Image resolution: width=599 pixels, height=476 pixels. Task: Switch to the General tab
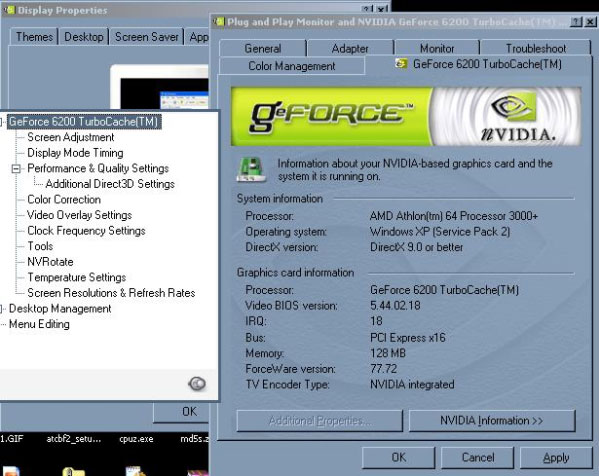(x=262, y=49)
